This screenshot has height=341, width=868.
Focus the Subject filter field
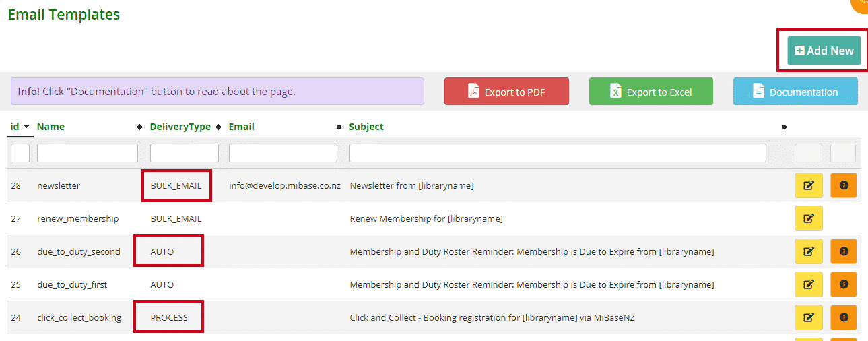click(x=558, y=153)
